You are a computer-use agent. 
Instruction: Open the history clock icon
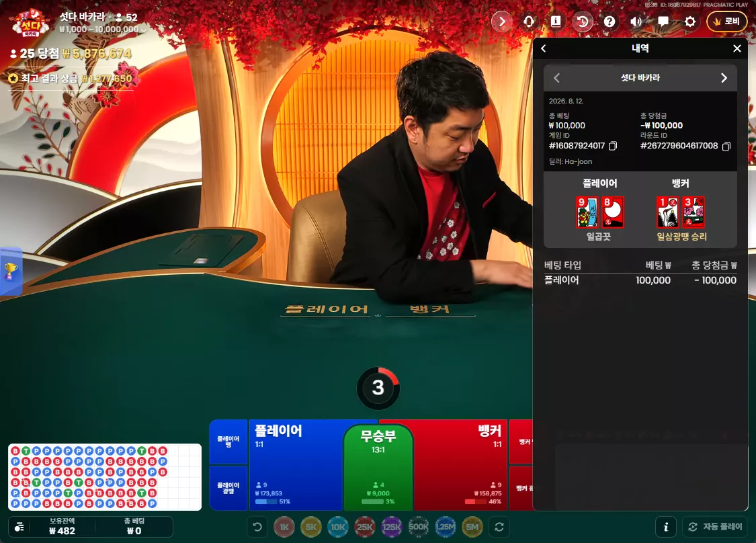pyautogui.click(x=583, y=22)
